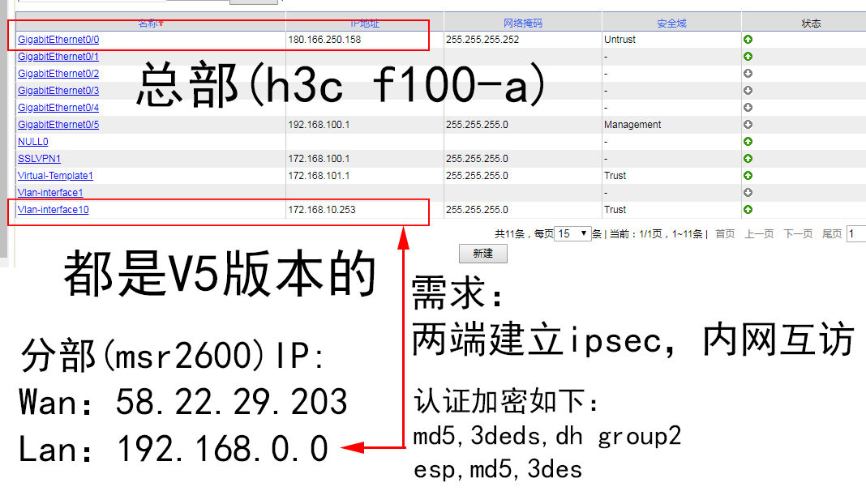Click status icon for GigabitEthernet0/3 row
Screen dimensions: 866x504
pos(748,91)
